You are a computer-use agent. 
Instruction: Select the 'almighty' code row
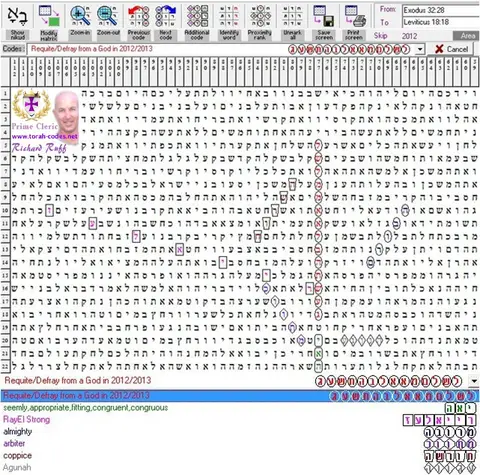[x=240, y=432]
